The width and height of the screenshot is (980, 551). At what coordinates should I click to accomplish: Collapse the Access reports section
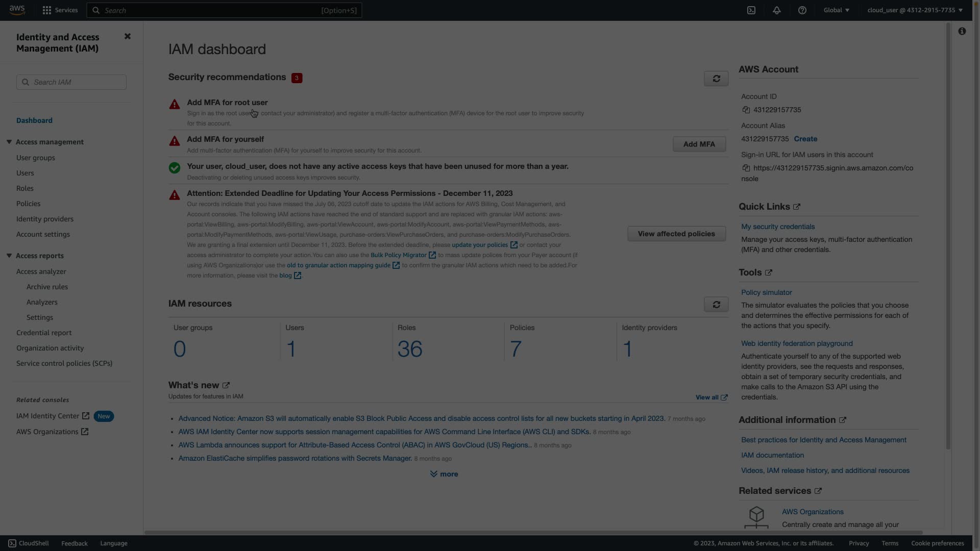[9, 256]
